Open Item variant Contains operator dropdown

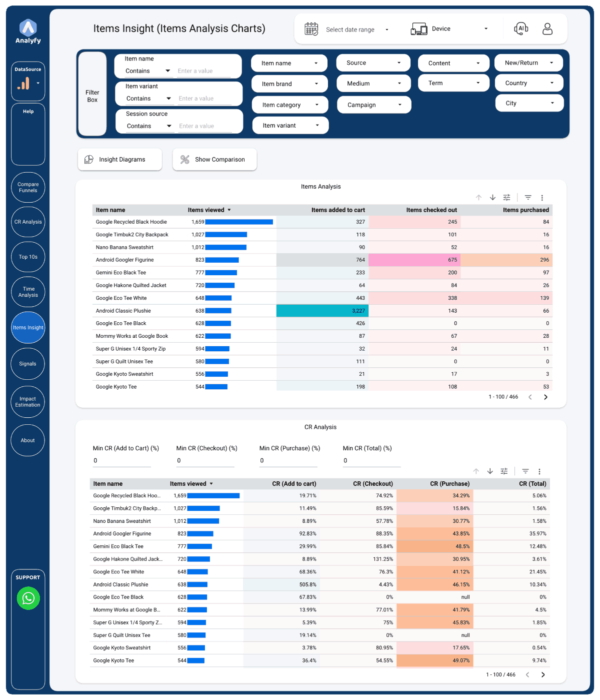click(148, 99)
